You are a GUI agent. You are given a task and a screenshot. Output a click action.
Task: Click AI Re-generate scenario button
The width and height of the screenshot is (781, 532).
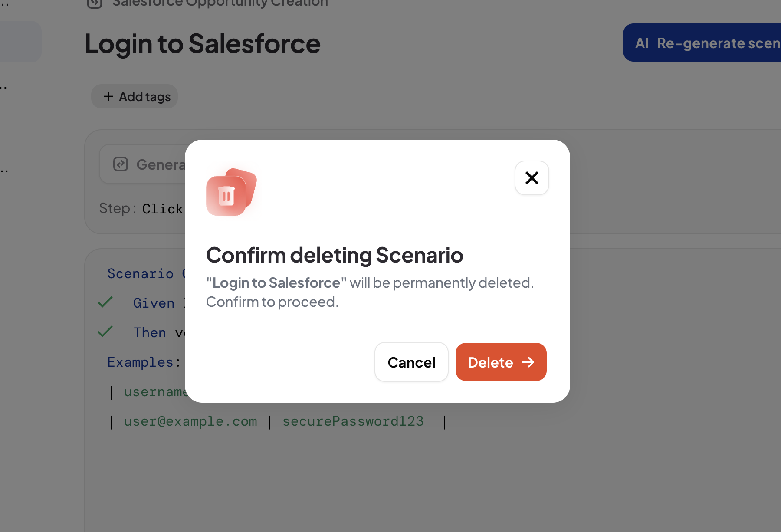702,43
